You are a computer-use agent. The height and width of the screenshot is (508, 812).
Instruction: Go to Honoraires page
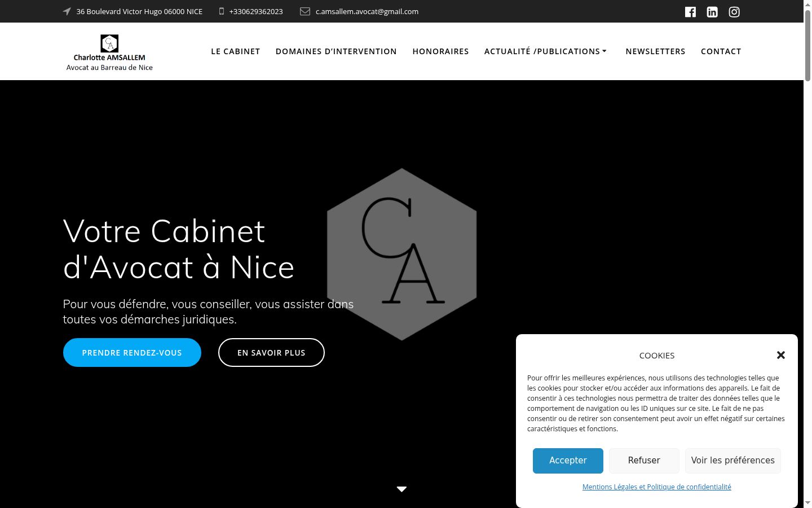point(440,51)
